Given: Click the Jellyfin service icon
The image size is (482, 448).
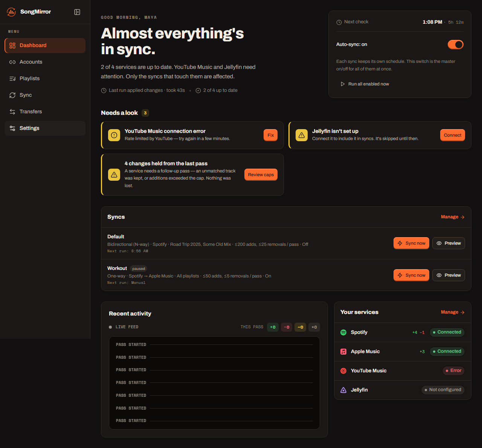Looking at the screenshot, I should (343, 390).
